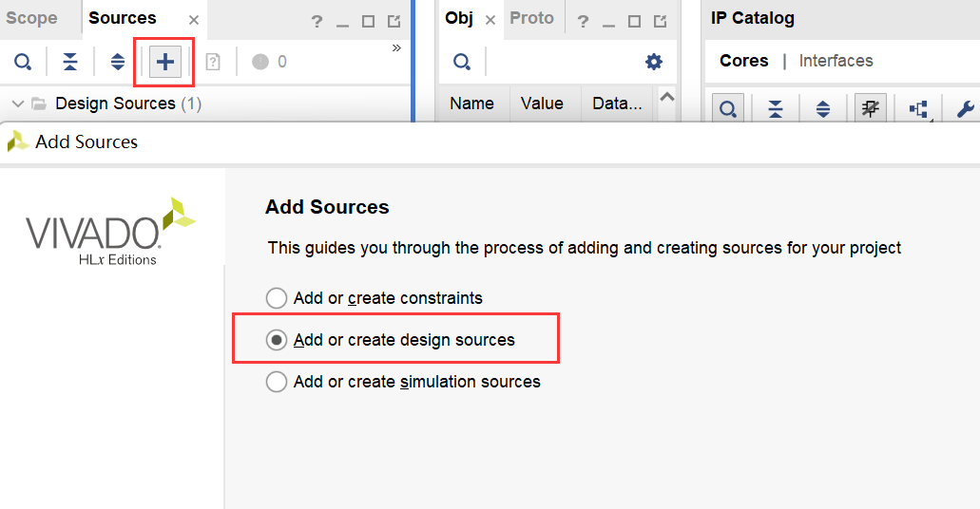Click hierarchy grouping icon in IP Catalog
This screenshot has height=509, width=980.
click(x=919, y=110)
